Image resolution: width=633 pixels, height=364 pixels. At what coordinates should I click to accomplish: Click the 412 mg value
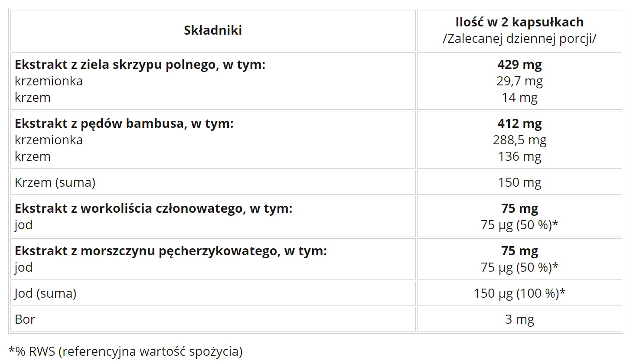click(x=519, y=123)
